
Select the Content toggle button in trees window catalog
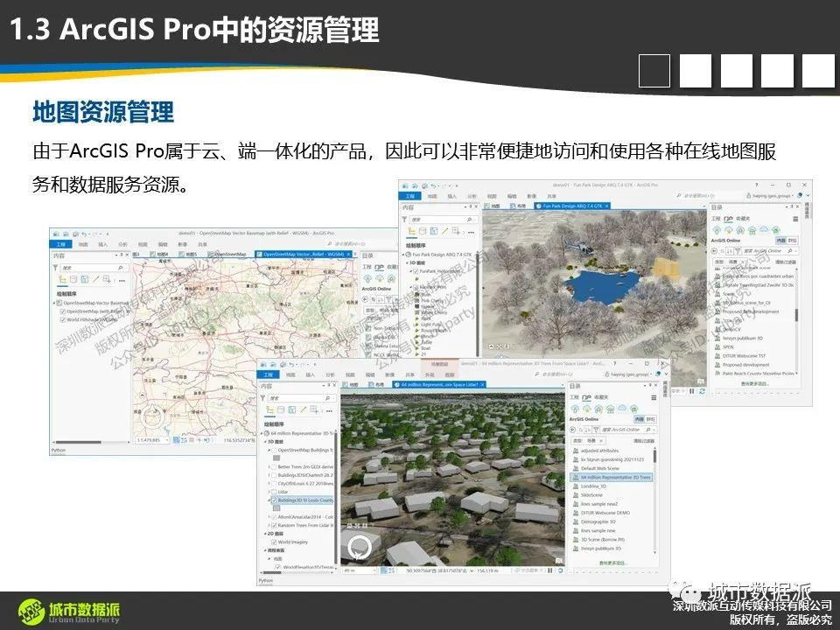[x=639, y=419]
